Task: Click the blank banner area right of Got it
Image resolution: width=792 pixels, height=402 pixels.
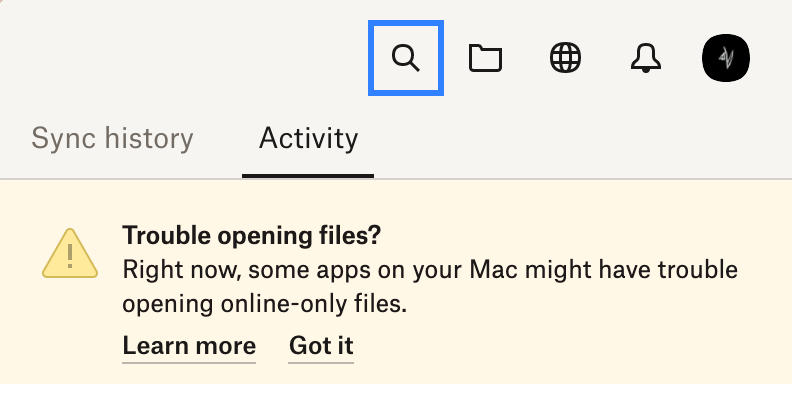Action: (560, 346)
